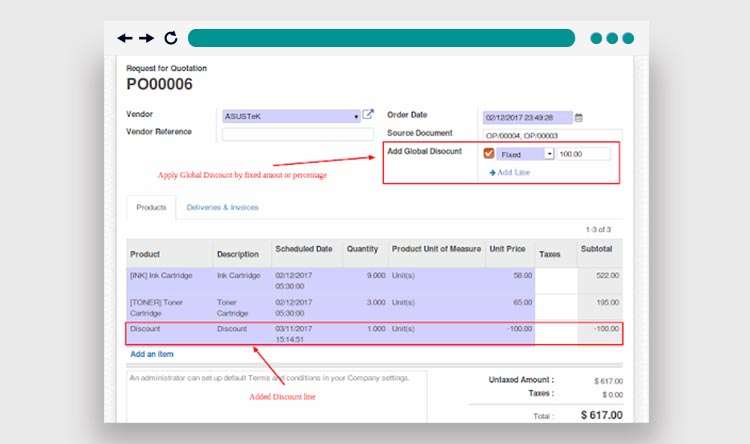The width and height of the screenshot is (750, 444).
Task: Click the browser back arrow
Action: pos(124,38)
